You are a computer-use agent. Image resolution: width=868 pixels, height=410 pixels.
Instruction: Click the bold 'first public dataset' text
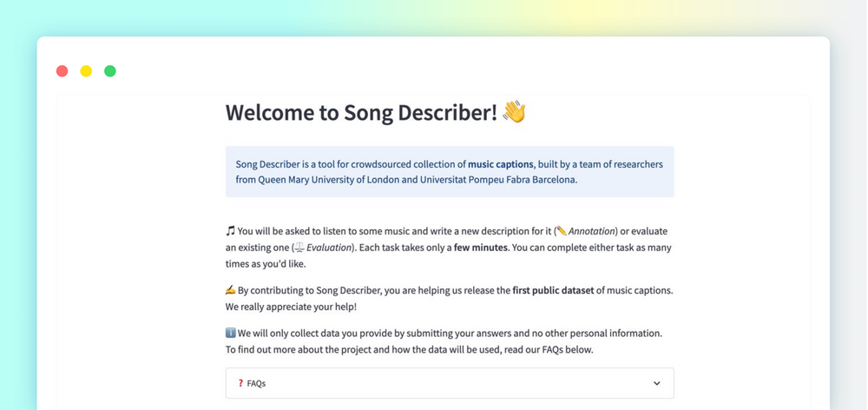[x=553, y=290]
